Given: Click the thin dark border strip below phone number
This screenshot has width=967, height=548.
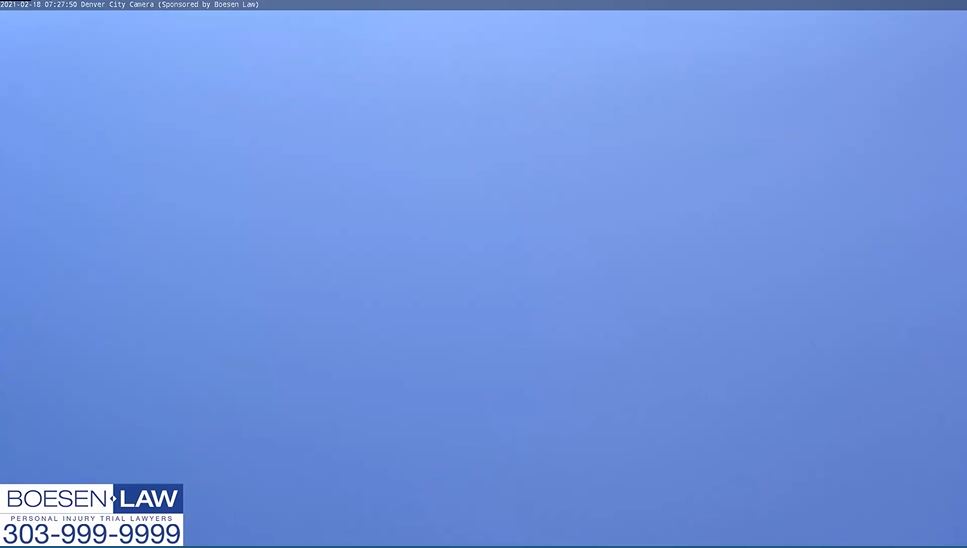Looking at the screenshot, I should point(91,546).
